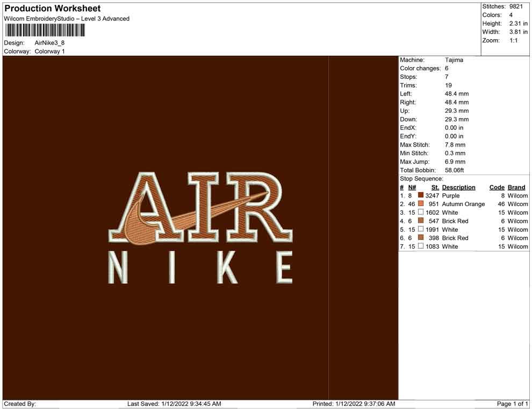Screen dimensions: 532x409
Task: Click the NIKE lettering in the embroidery preview
Action: point(200,267)
